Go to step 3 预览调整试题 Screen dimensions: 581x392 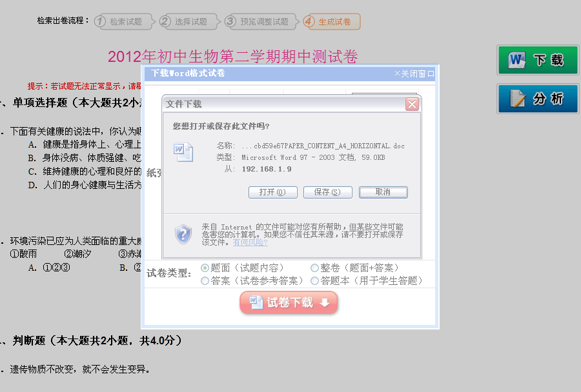(262, 21)
